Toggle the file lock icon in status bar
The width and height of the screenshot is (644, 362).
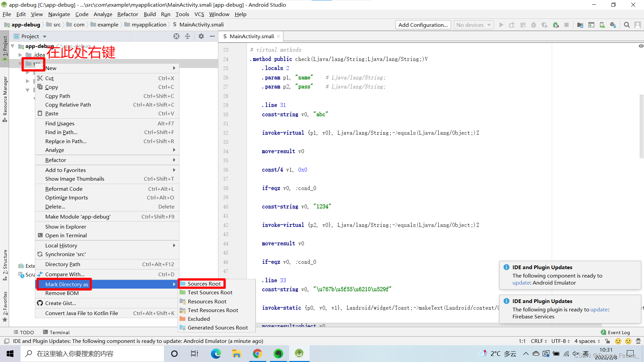click(x=607, y=341)
